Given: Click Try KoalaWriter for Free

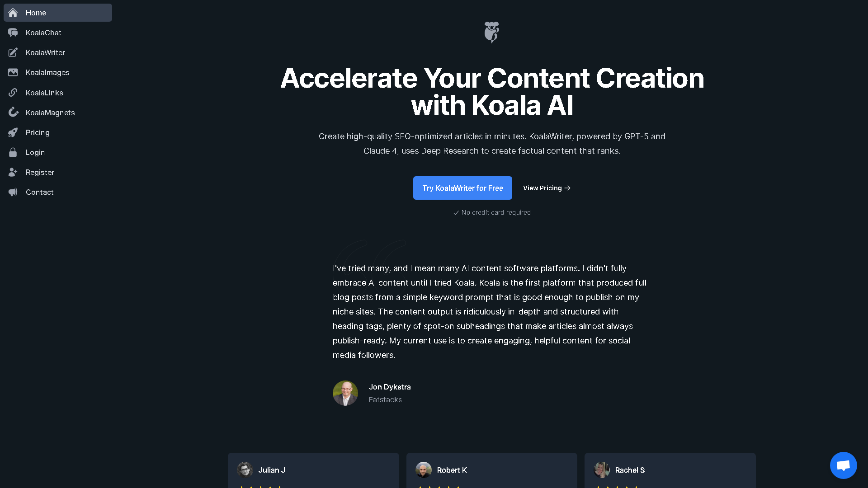Looking at the screenshot, I should point(462,188).
